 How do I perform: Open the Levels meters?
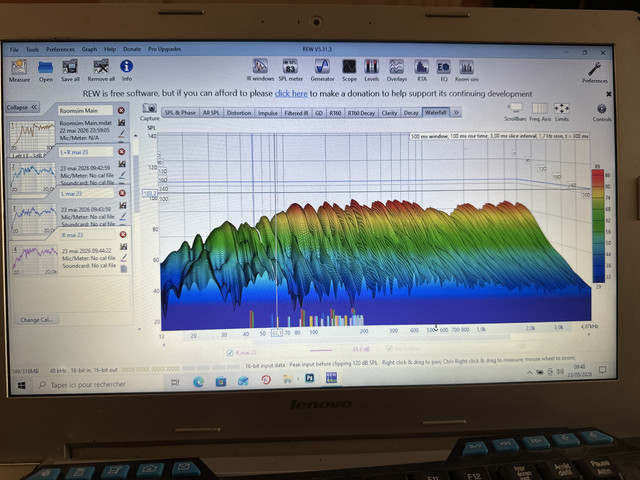371,70
